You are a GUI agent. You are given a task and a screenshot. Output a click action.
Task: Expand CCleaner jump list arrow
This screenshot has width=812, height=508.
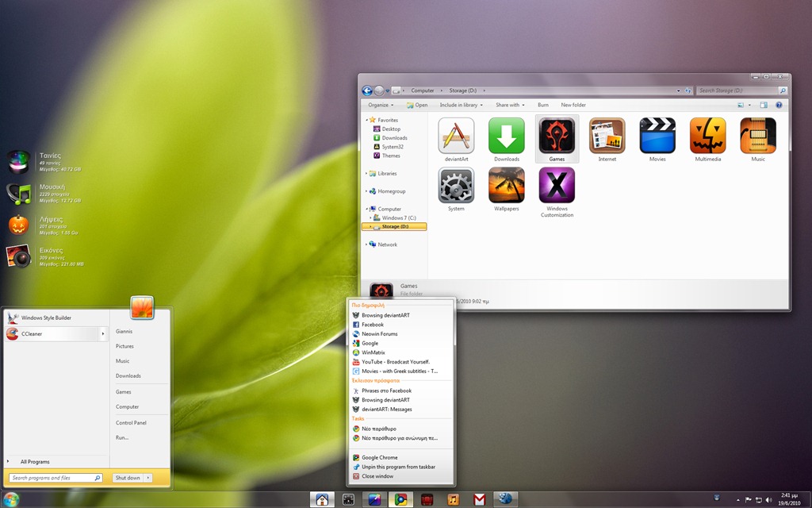(x=102, y=334)
